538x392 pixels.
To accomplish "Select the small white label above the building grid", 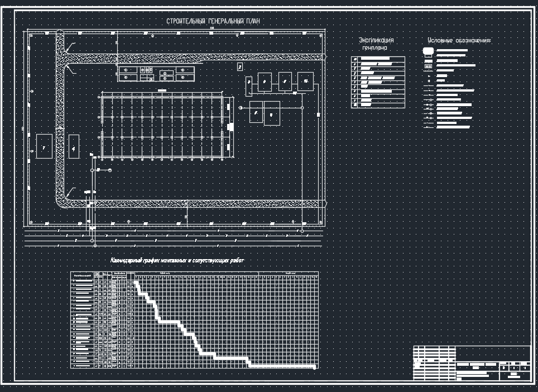I will [x=162, y=90].
